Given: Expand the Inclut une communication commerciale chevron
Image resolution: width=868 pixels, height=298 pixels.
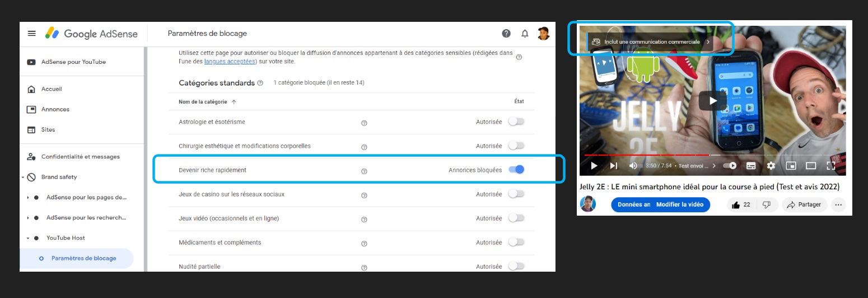Looking at the screenshot, I should 708,42.
